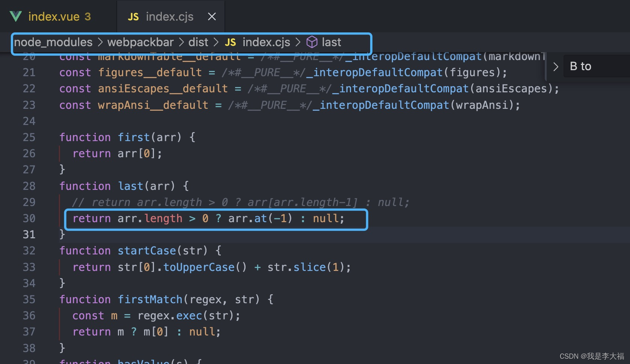Click the modified count 3 on index.vue tab

click(87, 16)
